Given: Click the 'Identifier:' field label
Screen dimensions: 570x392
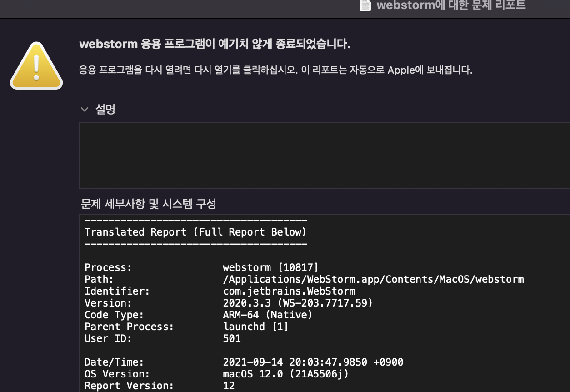Looking at the screenshot, I should [x=117, y=291].
